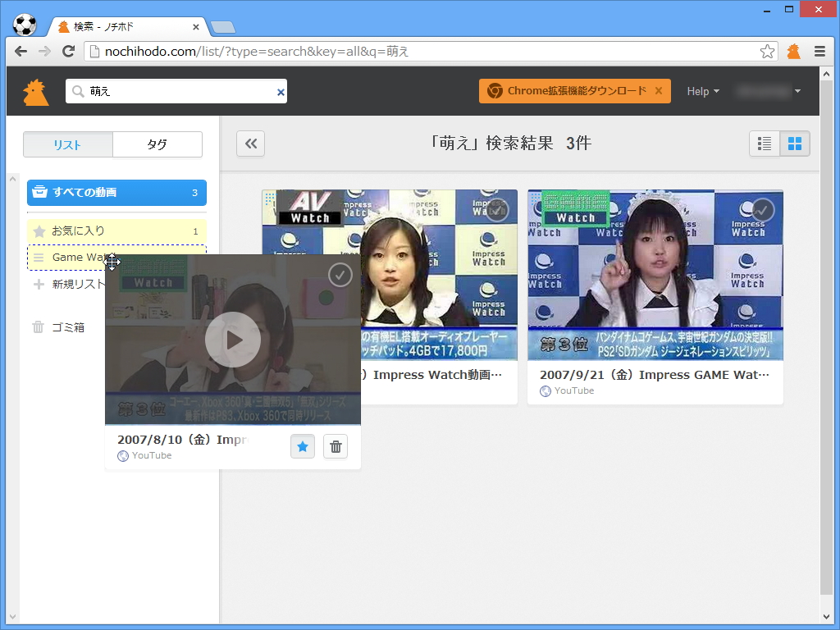Open ゴミ箱 using the trash icon

(38, 326)
